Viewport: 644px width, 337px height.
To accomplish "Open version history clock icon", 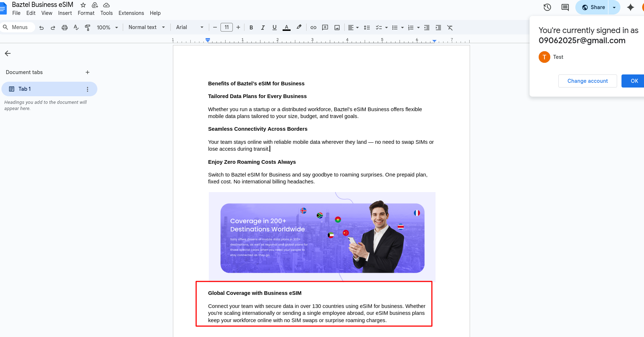I will tap(547, 7).
